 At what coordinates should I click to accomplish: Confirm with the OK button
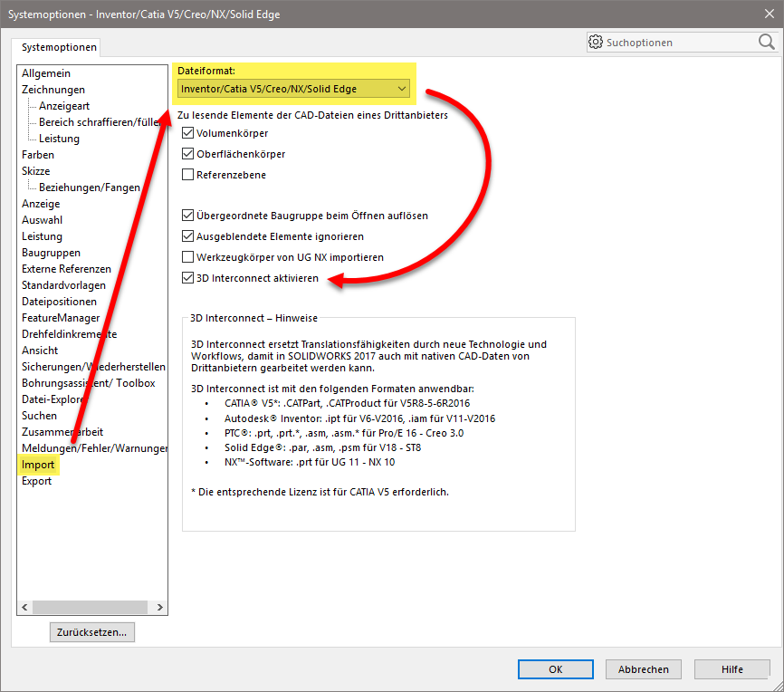tap(556, 669)
